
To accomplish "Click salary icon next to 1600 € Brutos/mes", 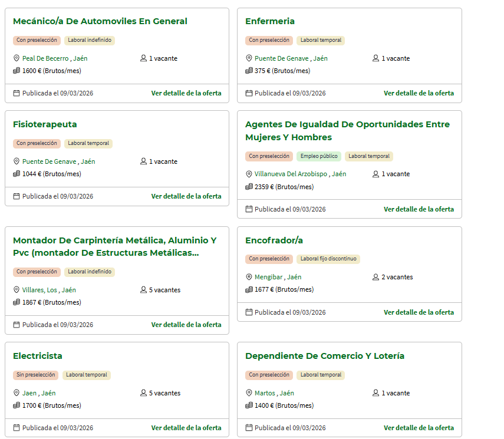I will coord(17,71).
